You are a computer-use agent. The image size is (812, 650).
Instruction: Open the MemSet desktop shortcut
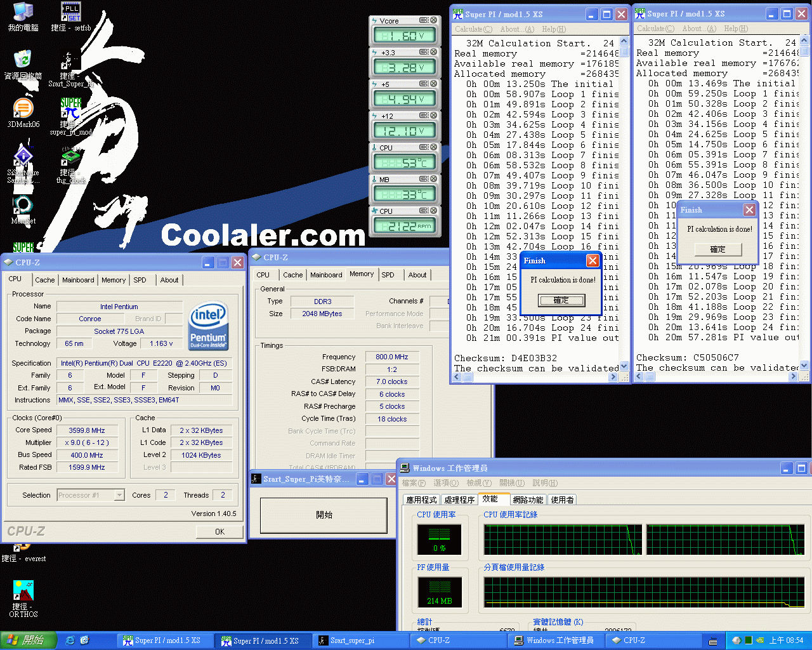pyautogui.click(x=23, y=206)
